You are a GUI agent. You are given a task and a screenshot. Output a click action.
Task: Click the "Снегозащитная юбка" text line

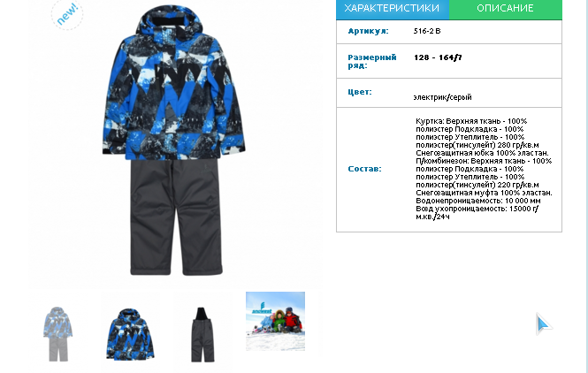pyautogui.click(x=482, y=153)
